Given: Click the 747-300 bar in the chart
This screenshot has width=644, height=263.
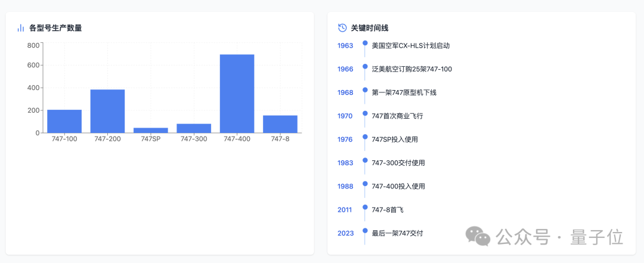Looking at the screenshot, I should pyautogui.click(x=194, y=128).
